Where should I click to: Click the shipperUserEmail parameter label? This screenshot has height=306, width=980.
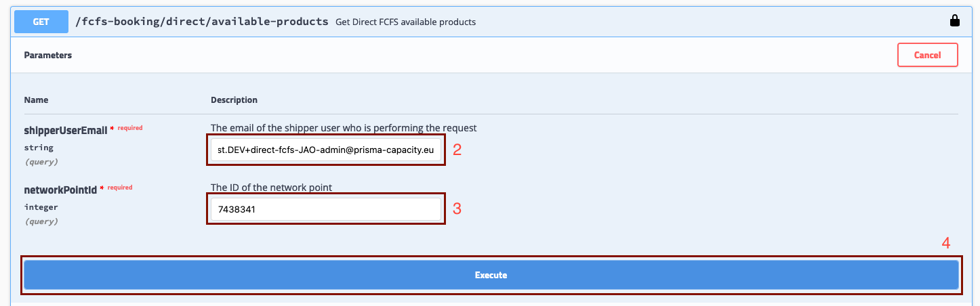coord(65,129)
